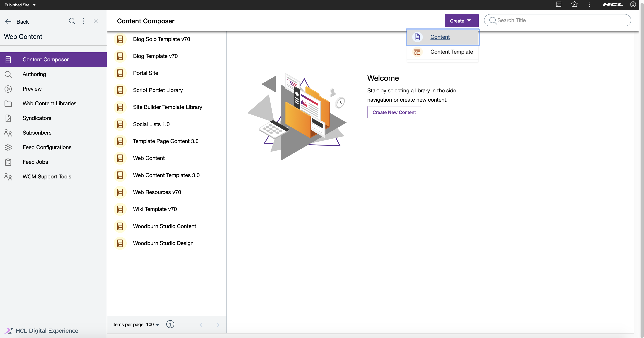
Task: Click the more options ellipsis icon
Action: click(83, 21)
